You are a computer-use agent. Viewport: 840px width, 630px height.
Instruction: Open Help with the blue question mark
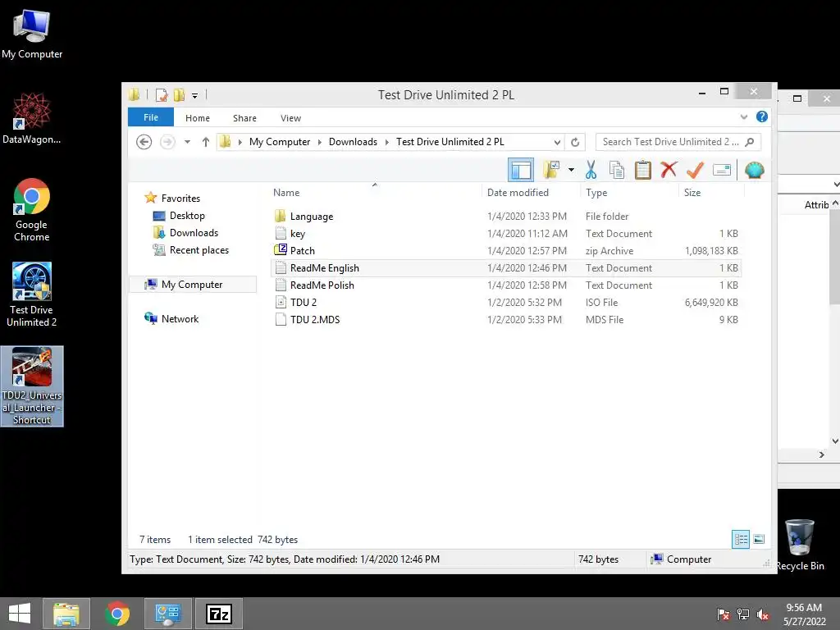762,116
